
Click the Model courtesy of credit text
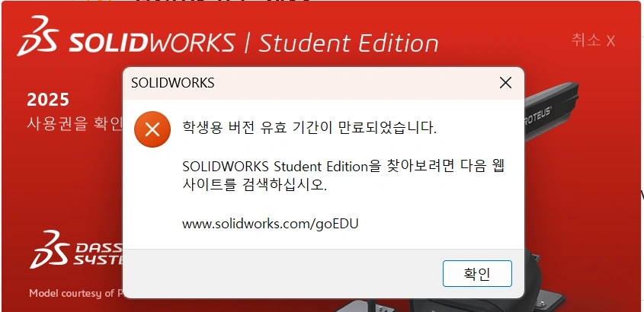click(76, 293)
